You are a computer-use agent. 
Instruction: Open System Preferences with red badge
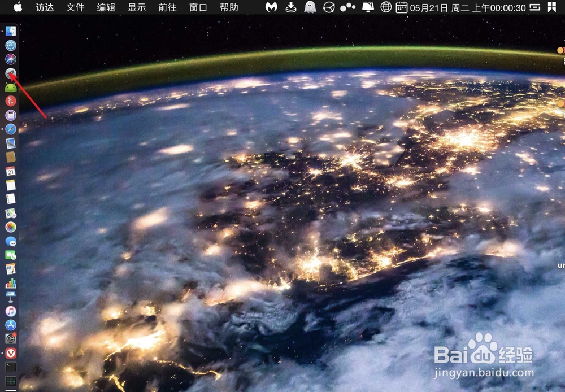[x=11, y=339]
